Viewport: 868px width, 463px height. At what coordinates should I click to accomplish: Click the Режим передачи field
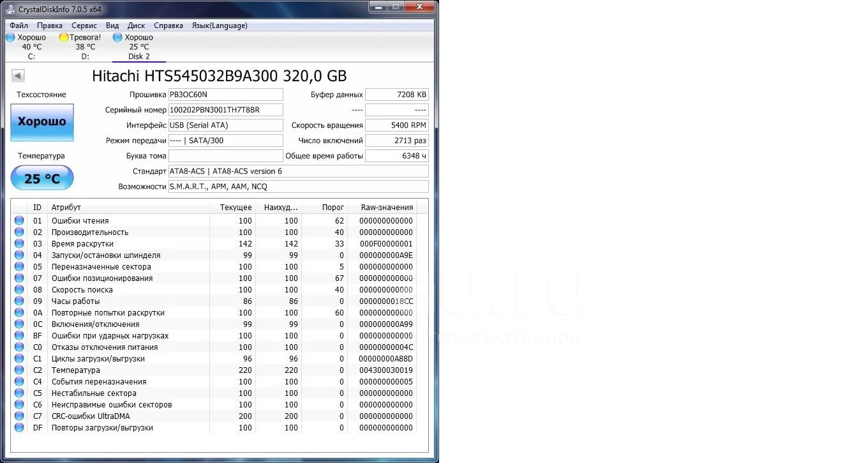225,140
